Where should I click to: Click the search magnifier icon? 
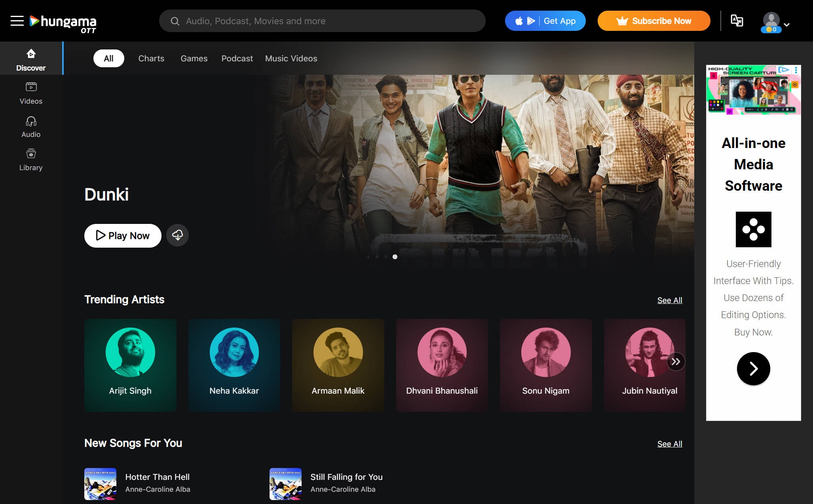175,21
